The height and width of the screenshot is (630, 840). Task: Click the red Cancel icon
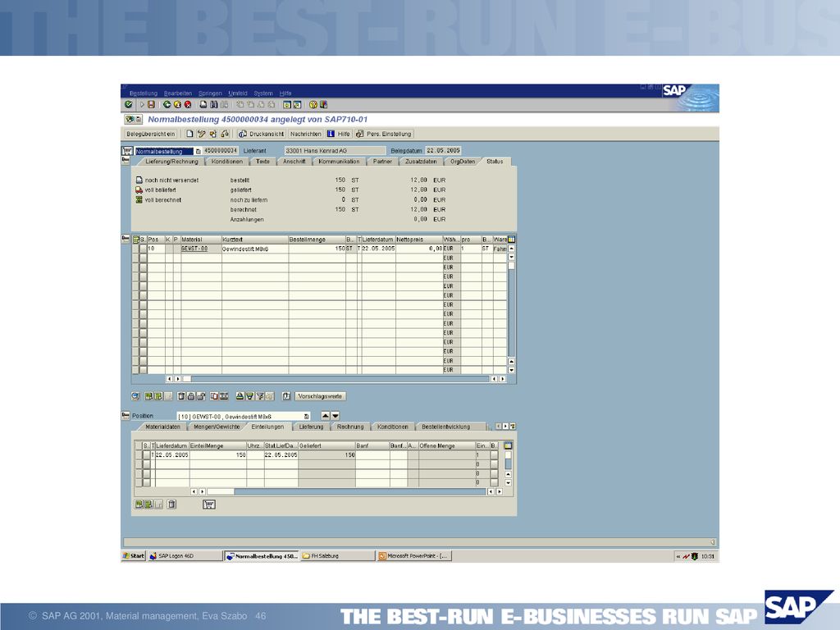pos(188,104)
